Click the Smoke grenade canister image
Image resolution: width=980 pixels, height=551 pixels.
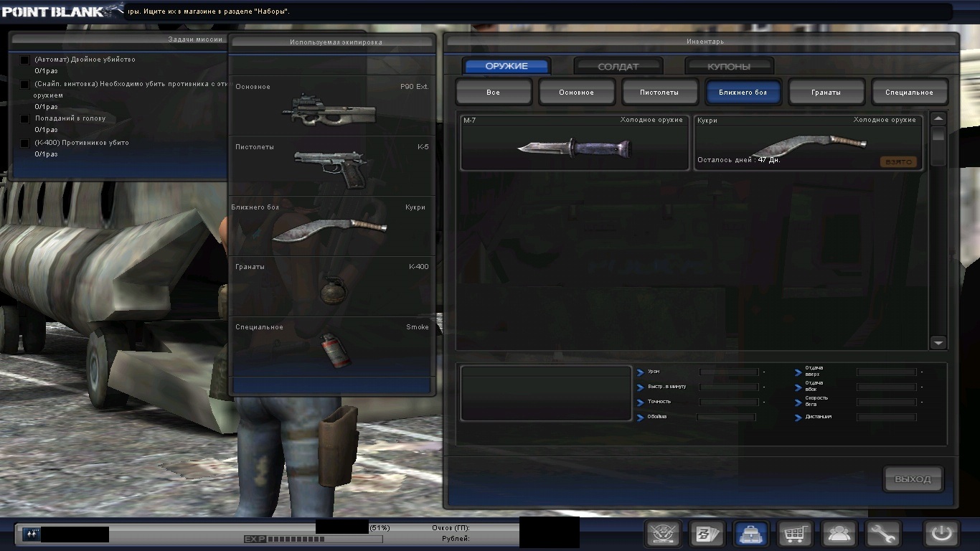click(x=334, y=349)
